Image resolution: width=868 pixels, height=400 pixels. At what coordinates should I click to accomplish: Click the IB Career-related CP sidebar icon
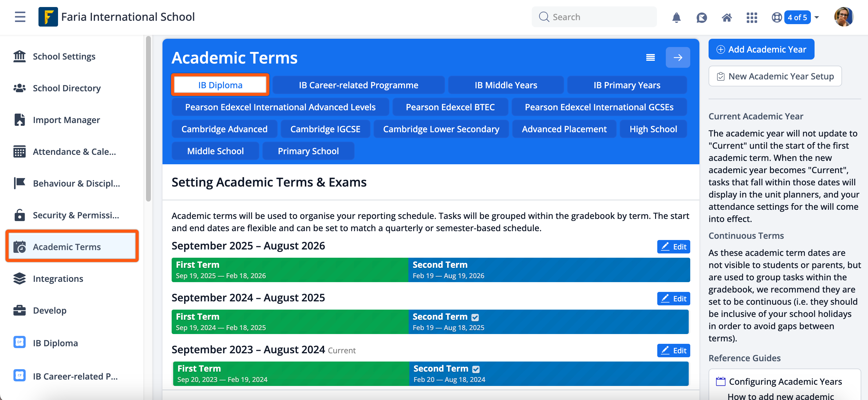coord(20,375)
